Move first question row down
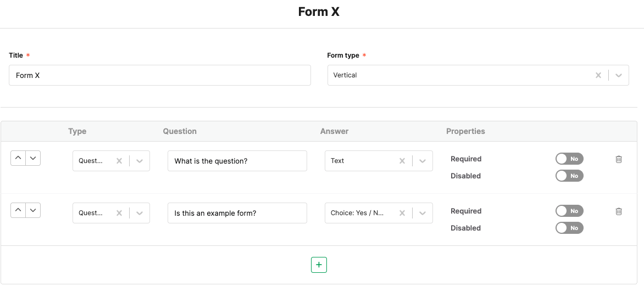The image size is (644, 286). coord(33,158)
